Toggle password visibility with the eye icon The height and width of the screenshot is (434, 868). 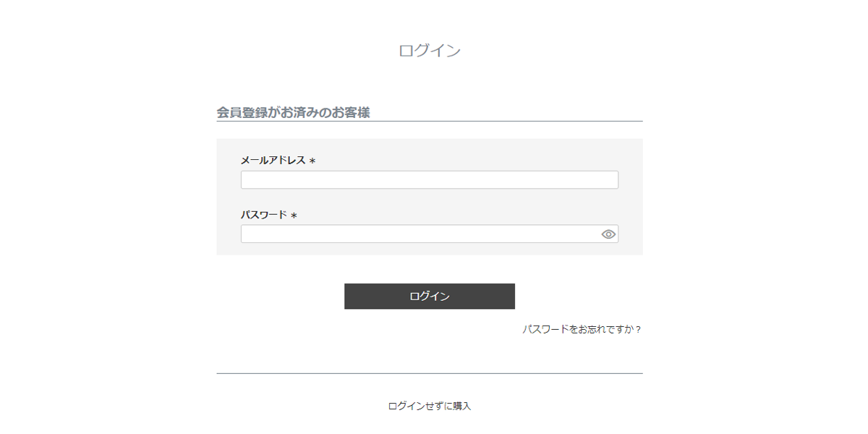(x=608, y=234)
